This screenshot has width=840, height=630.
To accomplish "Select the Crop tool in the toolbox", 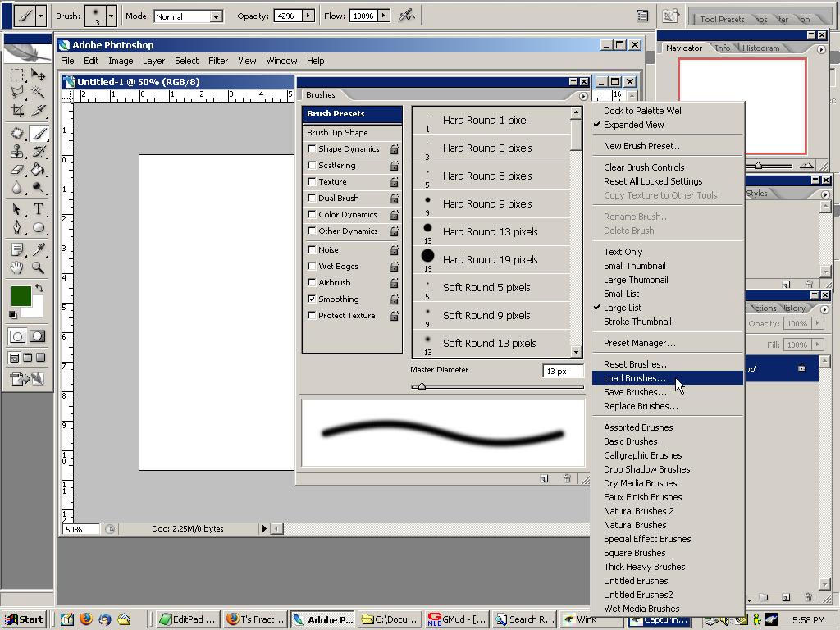I will pos(15,112).
